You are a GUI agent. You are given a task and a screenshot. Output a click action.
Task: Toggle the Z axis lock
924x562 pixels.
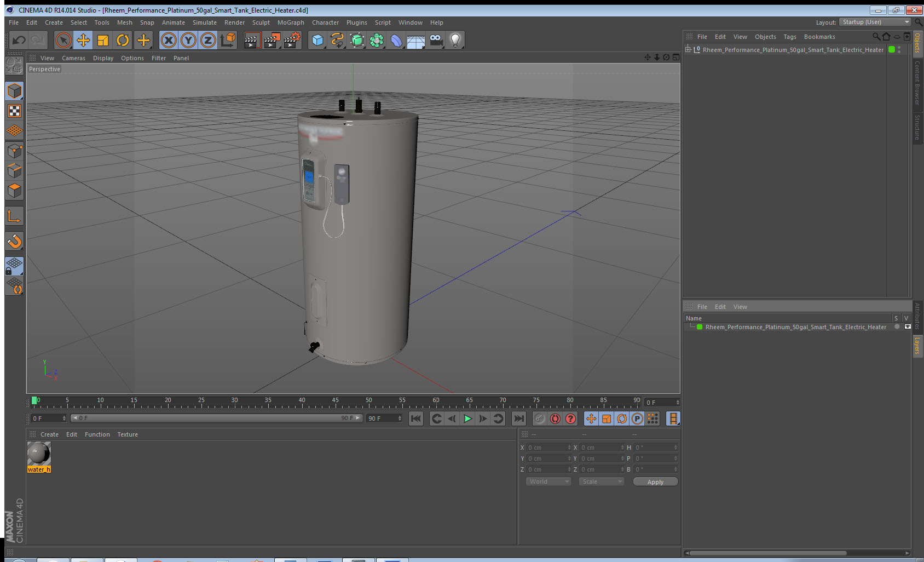coord(208,40)
